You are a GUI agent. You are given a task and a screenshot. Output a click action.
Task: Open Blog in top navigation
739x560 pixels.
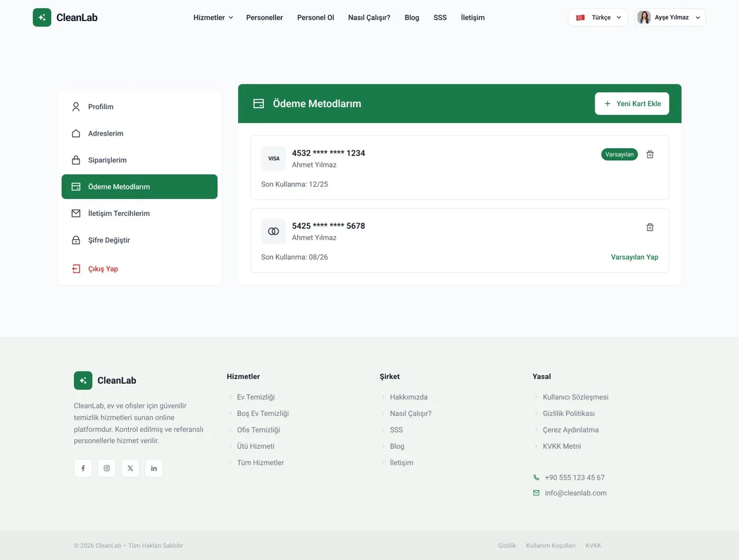coord(412,17)
